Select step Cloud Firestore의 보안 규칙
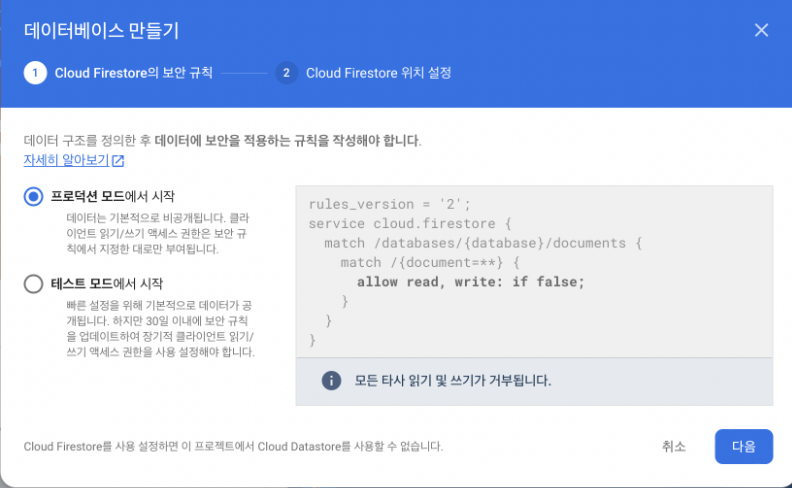This screenshot has width=792, height=488. 133,73
